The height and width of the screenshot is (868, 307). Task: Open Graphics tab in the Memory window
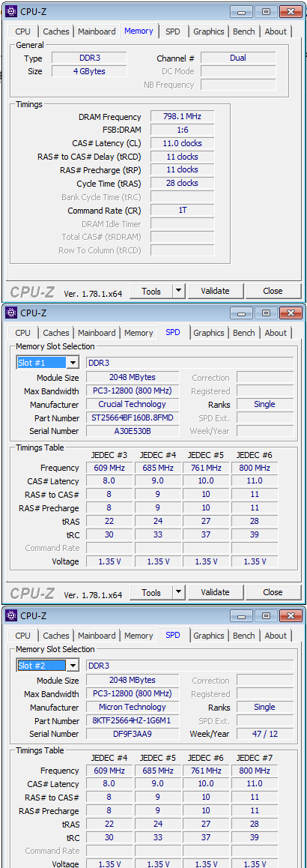pos(209,31)
